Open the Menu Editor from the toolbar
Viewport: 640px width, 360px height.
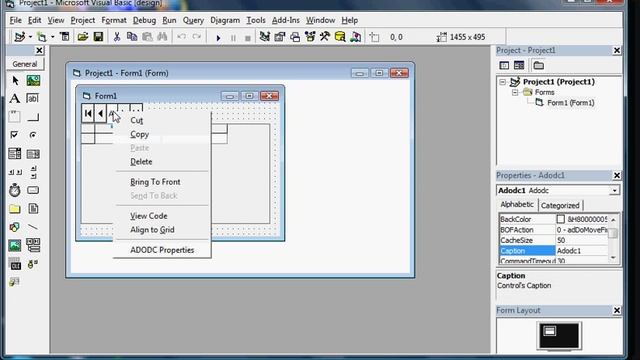click(x=64, y=37)
